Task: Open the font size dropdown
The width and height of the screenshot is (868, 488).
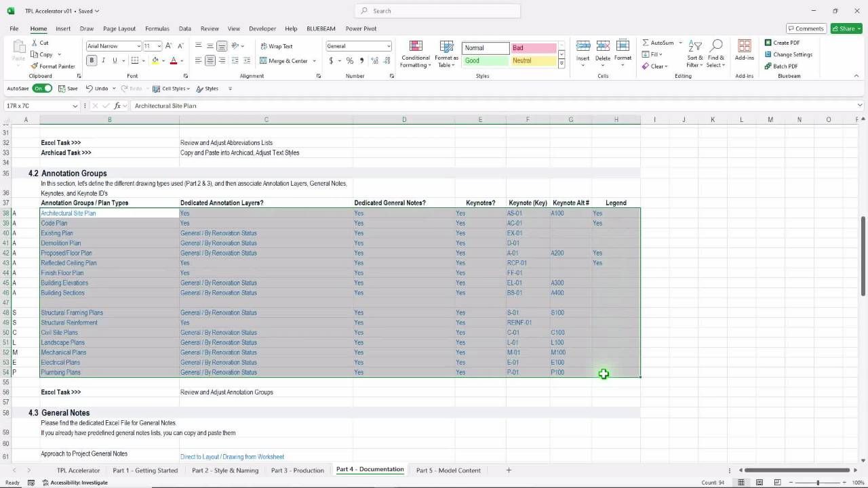Action: point(159,46)
